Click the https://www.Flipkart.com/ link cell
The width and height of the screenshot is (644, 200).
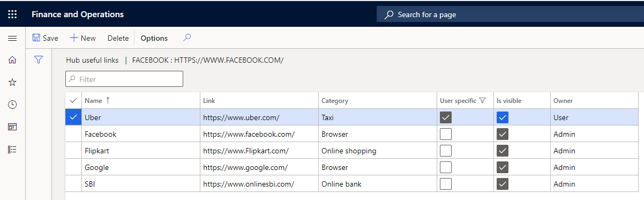[x=259, y=151]
